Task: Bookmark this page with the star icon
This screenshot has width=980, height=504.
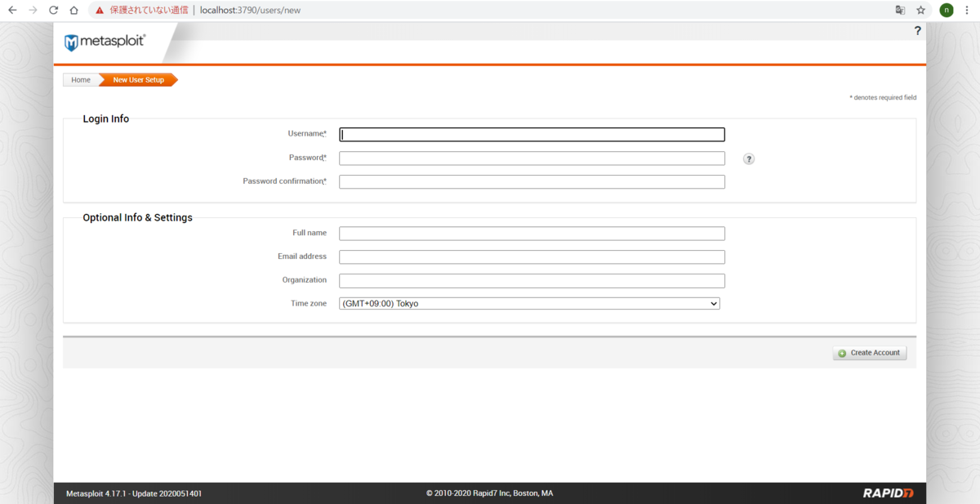Action: pyautogui.click(x=920, y=11)
